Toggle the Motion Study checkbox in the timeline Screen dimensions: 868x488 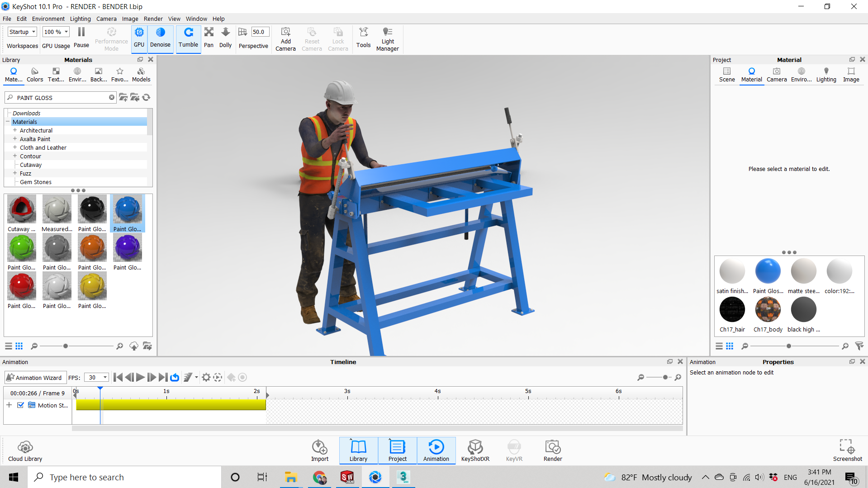coord(20,405)
